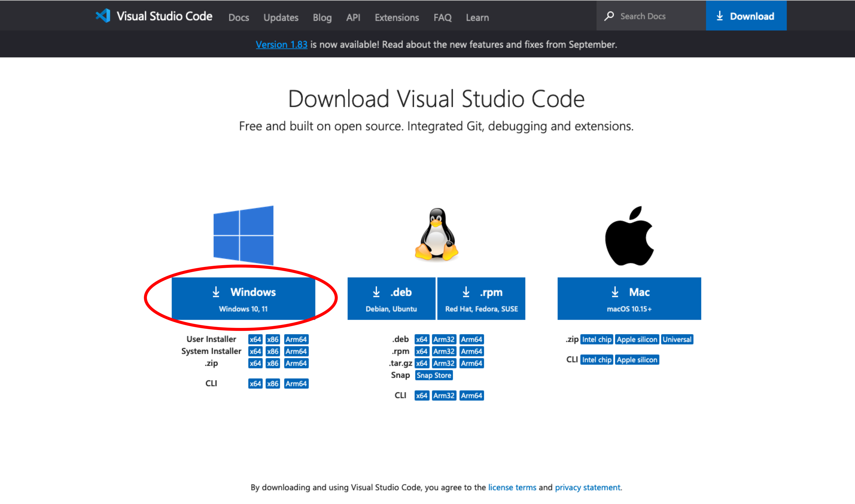The width and height of the screenshot is (855, 504).
Task: Open the license terms link
Action: point(512,487)
